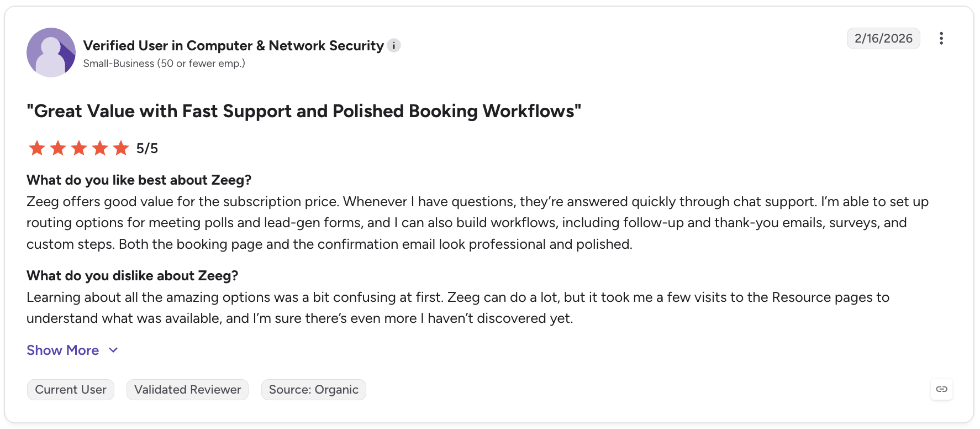The height and width of the screenshot is (429, 980).
Task: Select the Source: Organic tag
Action: pyautogui.click(x=314, y=390)
